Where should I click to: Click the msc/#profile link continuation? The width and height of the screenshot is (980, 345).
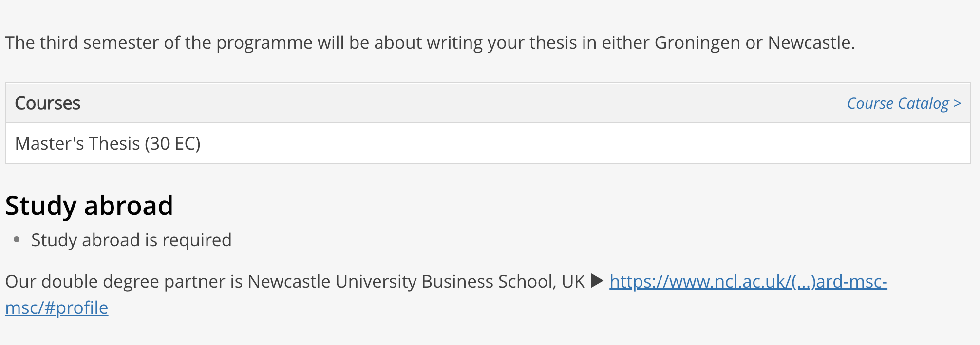(57, 307)
